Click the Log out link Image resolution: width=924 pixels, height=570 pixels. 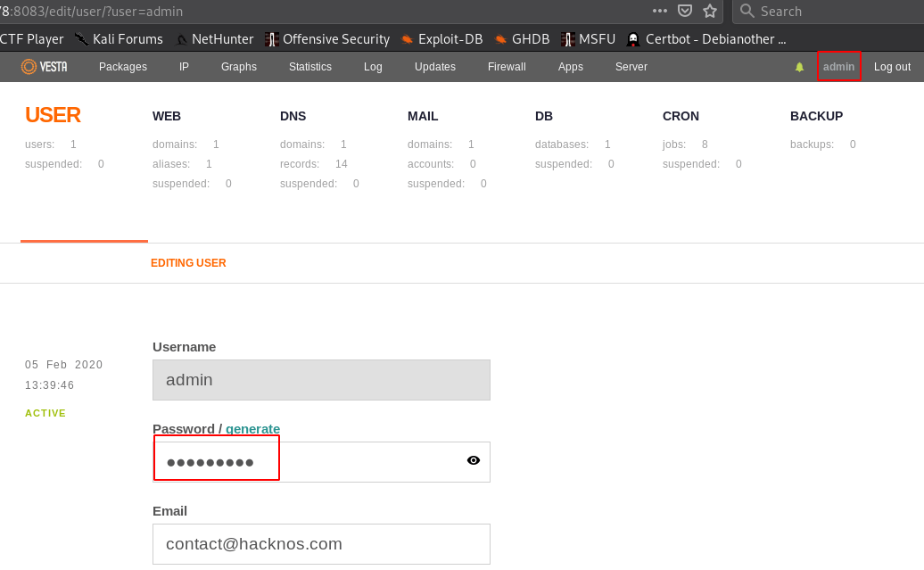tap(892, 66)
